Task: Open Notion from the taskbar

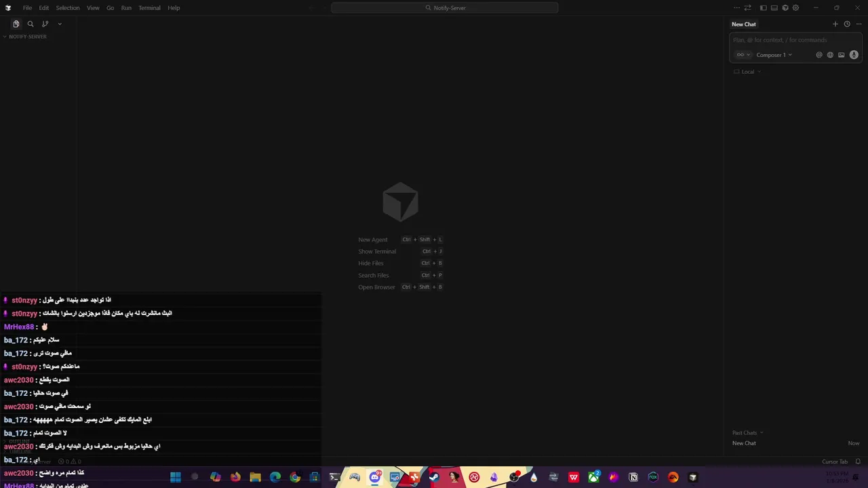Action: click(633, 477)
